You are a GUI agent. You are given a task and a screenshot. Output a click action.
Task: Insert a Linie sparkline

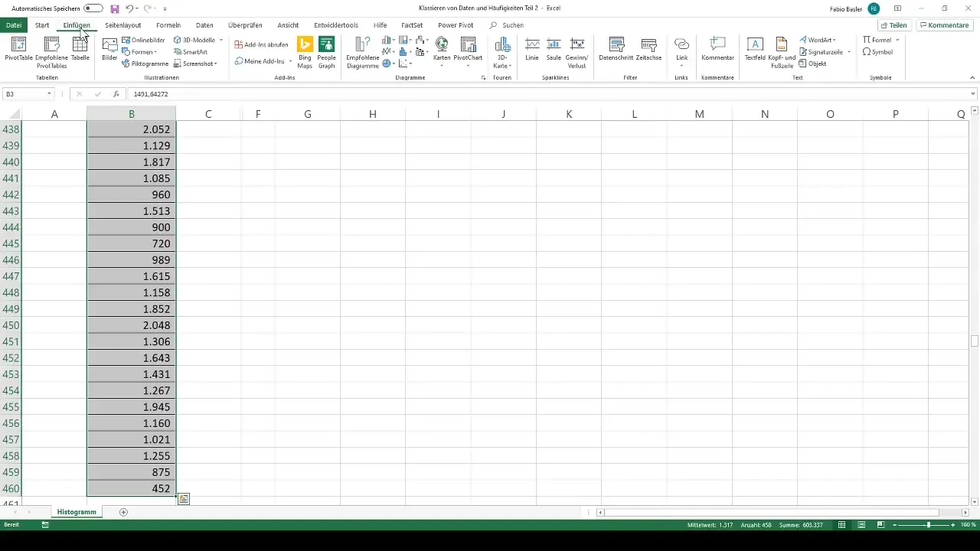pos(532,49)
